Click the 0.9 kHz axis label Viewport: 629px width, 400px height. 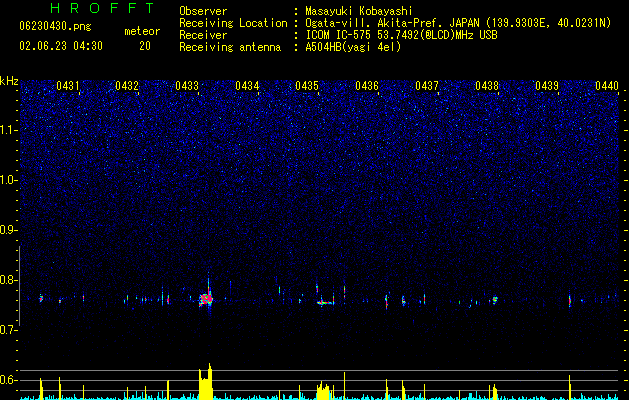click(8, 230)
